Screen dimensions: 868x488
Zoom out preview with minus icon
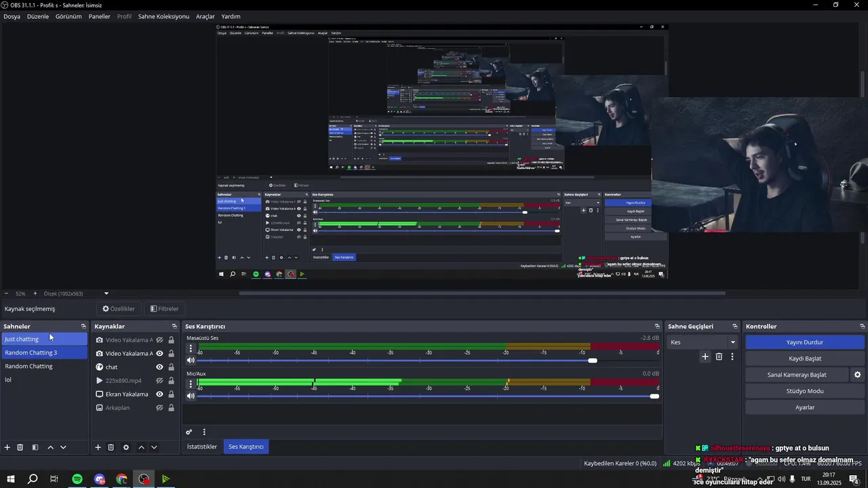click(6, 293)
